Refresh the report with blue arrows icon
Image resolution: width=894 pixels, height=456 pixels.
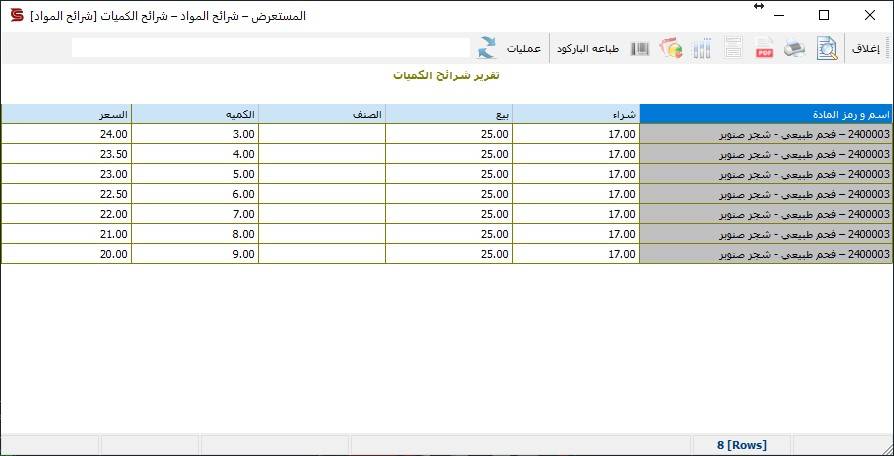487,48
